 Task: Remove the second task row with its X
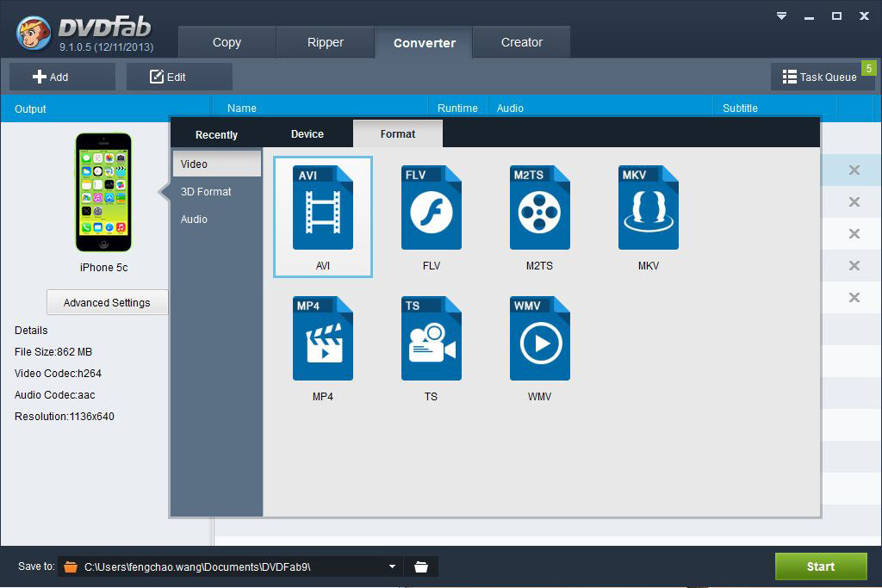pyautogui.click(x=854, y=201)
